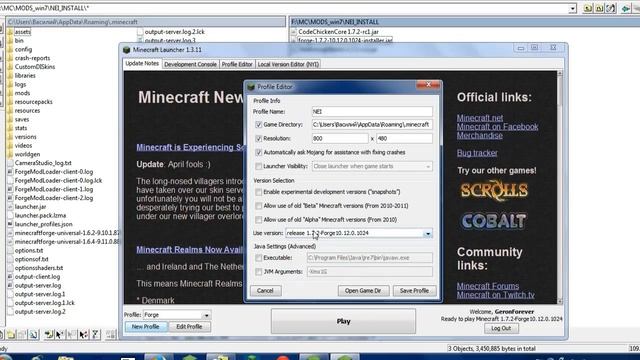
Task: Enable experimental development versions snapshots
Action: coord(258,192)
